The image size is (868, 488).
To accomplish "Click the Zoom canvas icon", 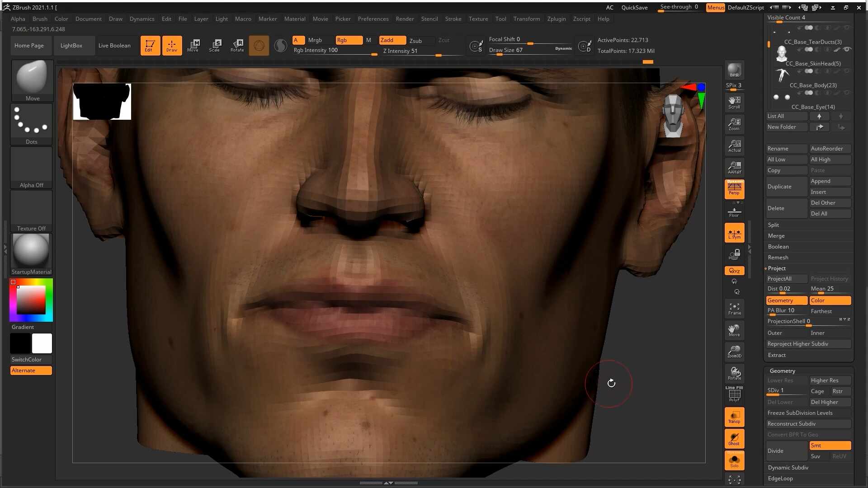I will [734, 124].
